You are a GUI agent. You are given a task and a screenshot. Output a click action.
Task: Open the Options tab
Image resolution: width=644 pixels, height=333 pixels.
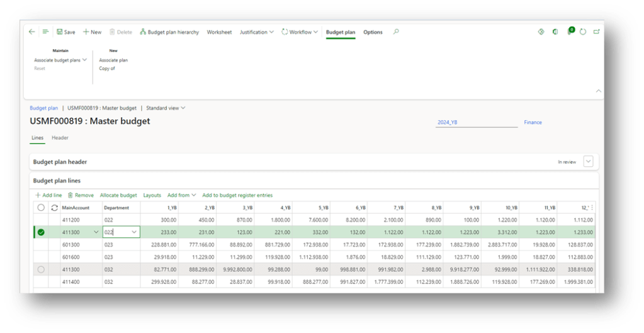click(373, 32)
